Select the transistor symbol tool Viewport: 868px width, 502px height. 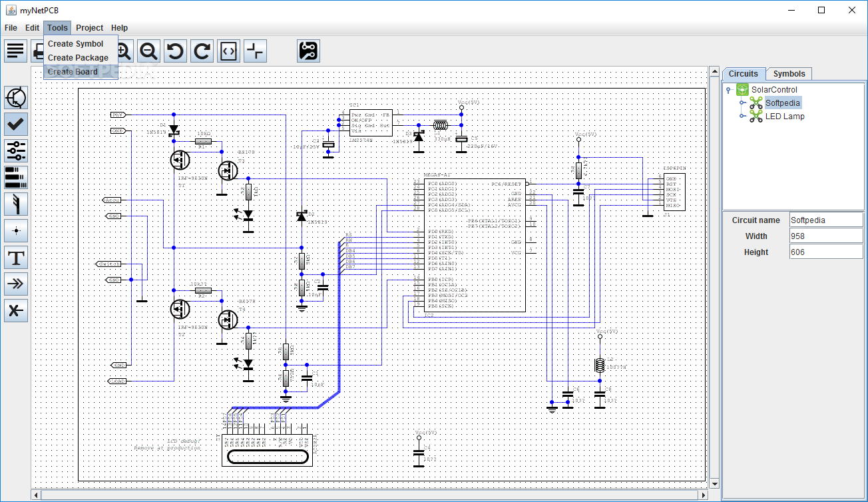pos(16,97)
